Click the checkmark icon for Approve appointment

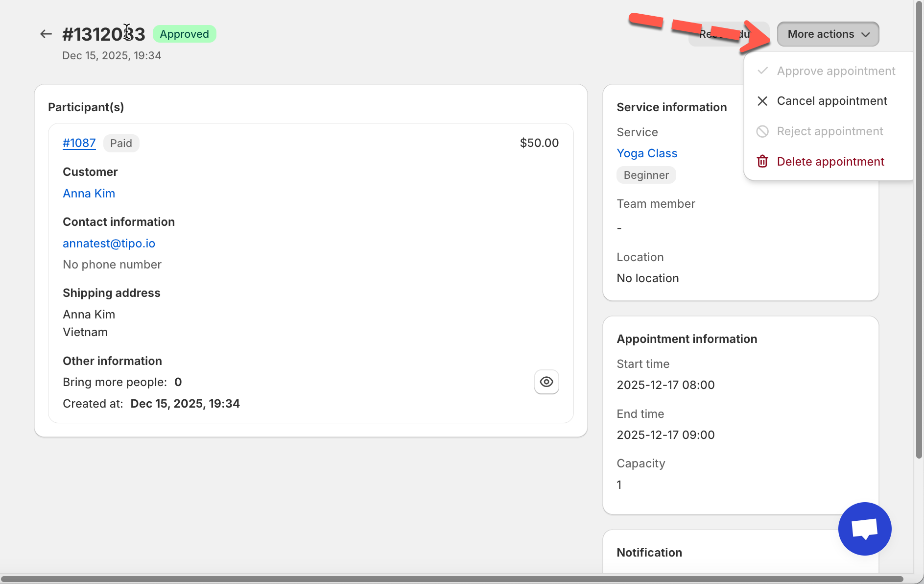pyautogui.click(x=762, y=71)
